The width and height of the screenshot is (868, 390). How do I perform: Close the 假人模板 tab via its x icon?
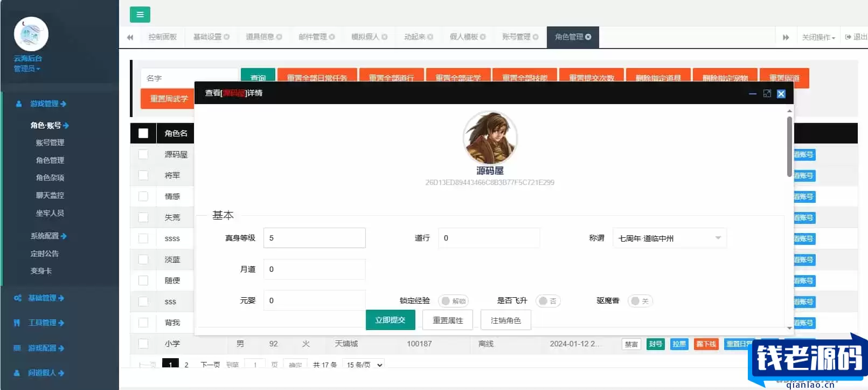click(483, 37)
